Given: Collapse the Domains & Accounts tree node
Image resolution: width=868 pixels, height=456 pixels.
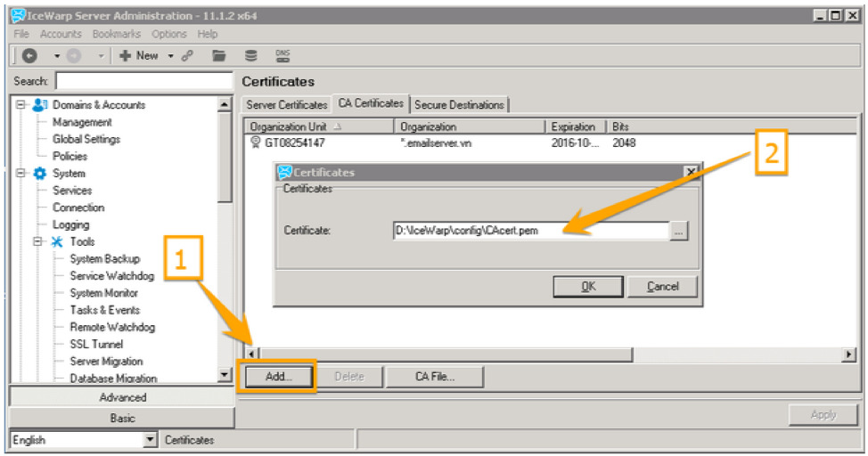Looking at the screenshot, I should point(21,104).
